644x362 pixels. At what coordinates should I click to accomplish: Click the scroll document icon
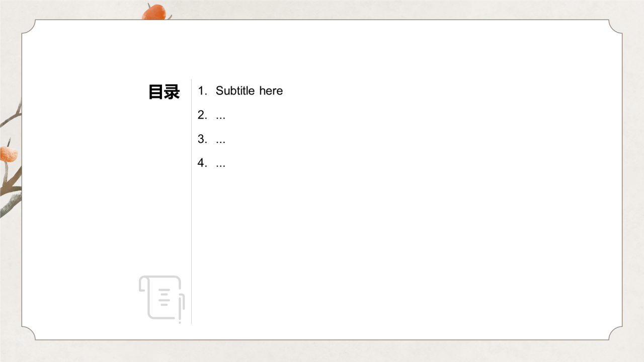(x=160, y=297)
